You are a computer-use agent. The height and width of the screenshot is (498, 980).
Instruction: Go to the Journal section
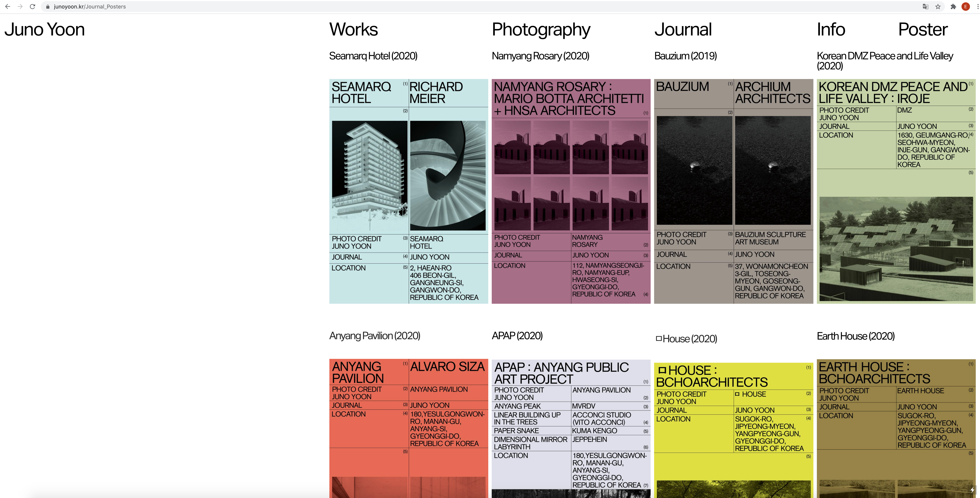[683, 30]
